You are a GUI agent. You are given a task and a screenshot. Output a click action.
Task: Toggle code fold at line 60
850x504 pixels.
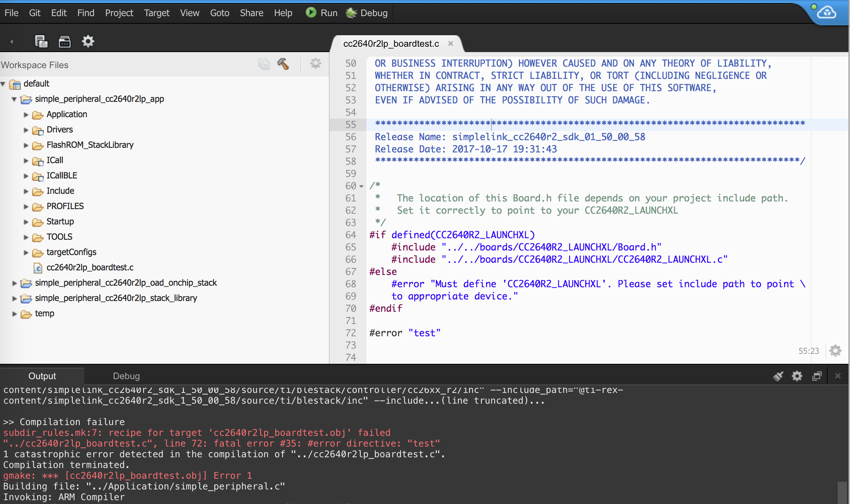tap(361, 186)
